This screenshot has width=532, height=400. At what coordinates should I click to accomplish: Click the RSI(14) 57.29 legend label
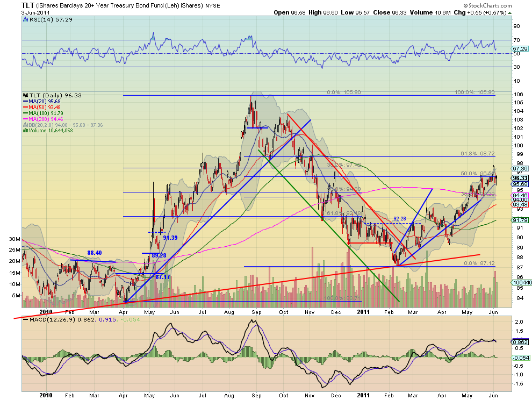[x=51, y=20]
